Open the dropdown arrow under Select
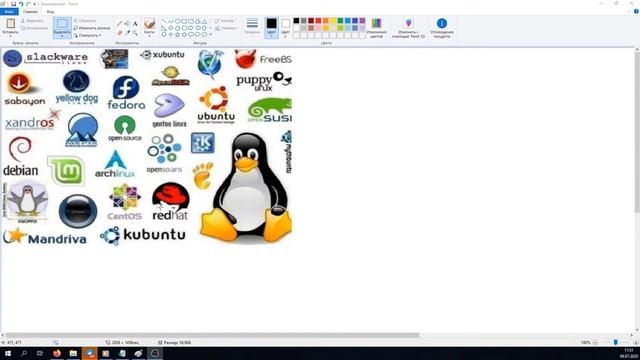The image size is (640, 360). (62, 36)
